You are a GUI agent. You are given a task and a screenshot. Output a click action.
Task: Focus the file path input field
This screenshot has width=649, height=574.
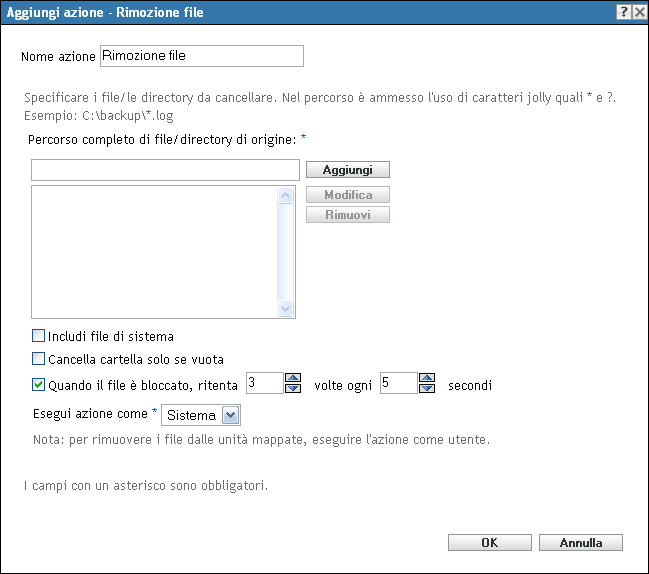pyautogui.click(x=165, y=170)
